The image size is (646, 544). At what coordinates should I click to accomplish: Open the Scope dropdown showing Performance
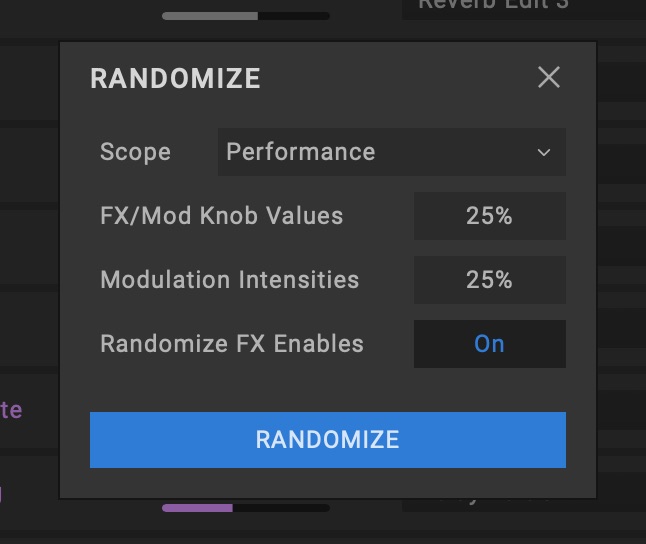391,152
